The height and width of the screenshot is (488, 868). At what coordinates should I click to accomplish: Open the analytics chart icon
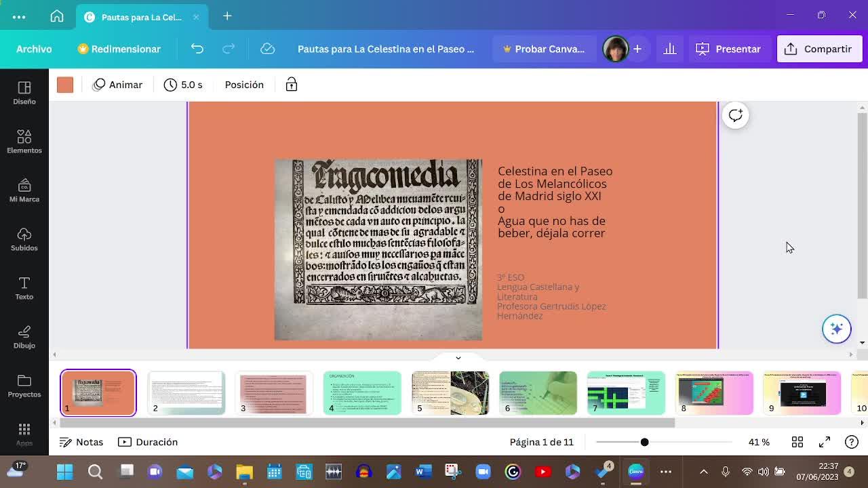click(x=670, y=49)
